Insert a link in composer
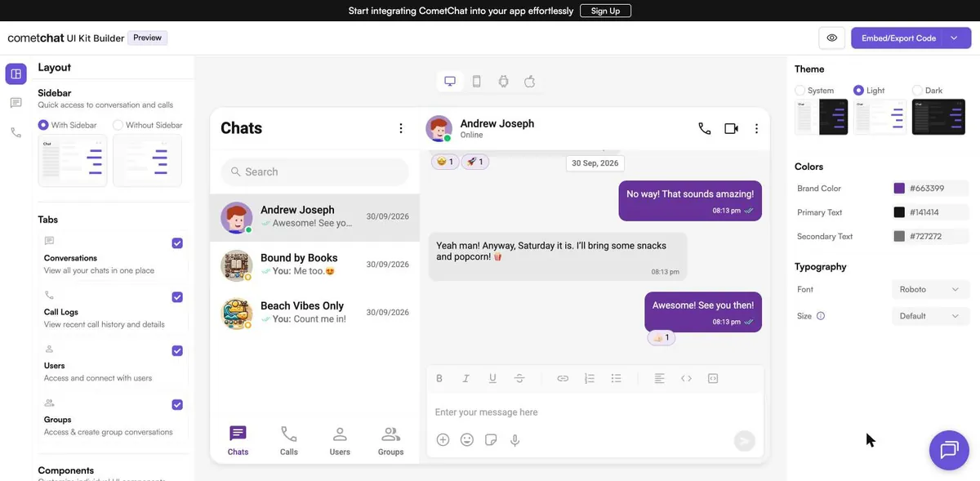The height and width of the screenshot is (481, 980). pyautogui.click(x=563, y=378)
